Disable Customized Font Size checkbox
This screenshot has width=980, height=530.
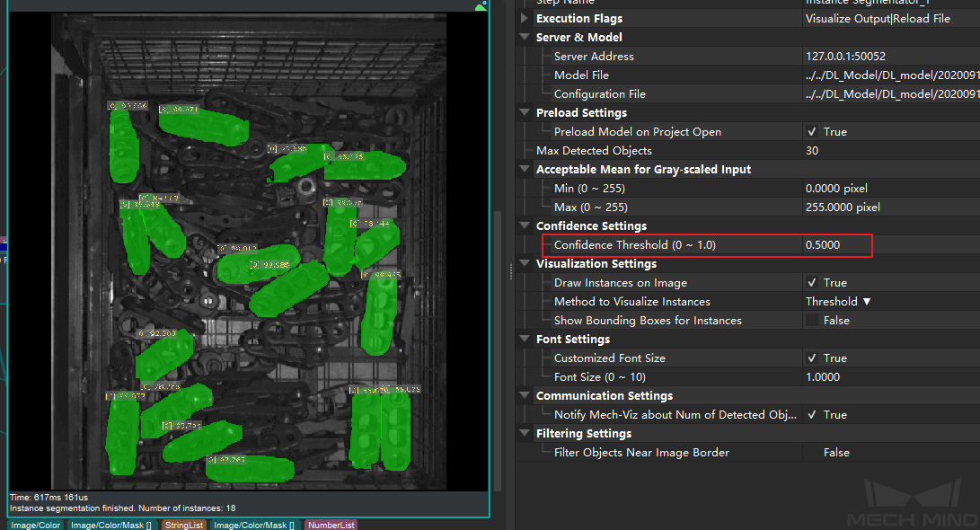coord(812,358)
